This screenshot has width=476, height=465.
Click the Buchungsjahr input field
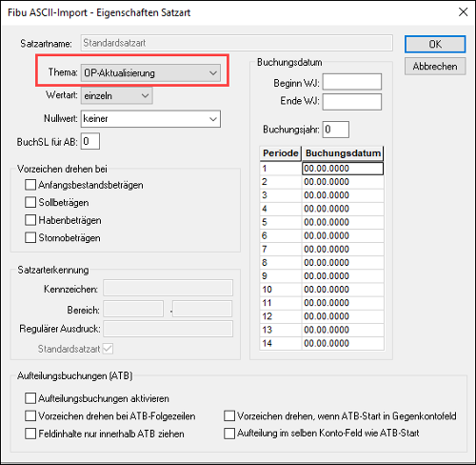[336, 130]
